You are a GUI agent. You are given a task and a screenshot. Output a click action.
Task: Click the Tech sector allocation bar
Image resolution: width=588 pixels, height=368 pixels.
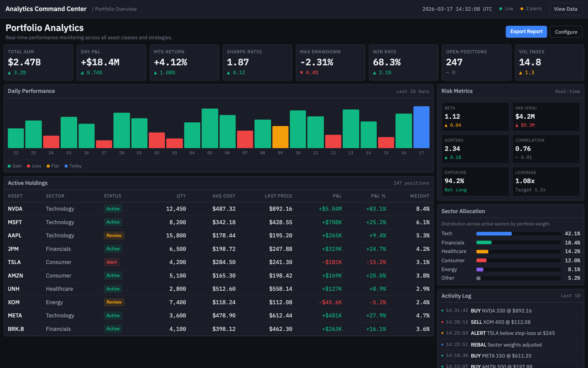click(x=494, y=233)
